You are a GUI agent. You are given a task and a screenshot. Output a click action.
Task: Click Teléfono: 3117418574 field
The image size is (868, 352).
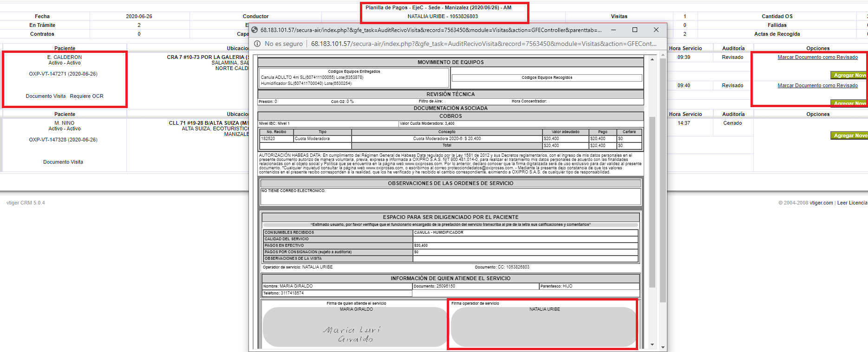(x=337, y=293)
